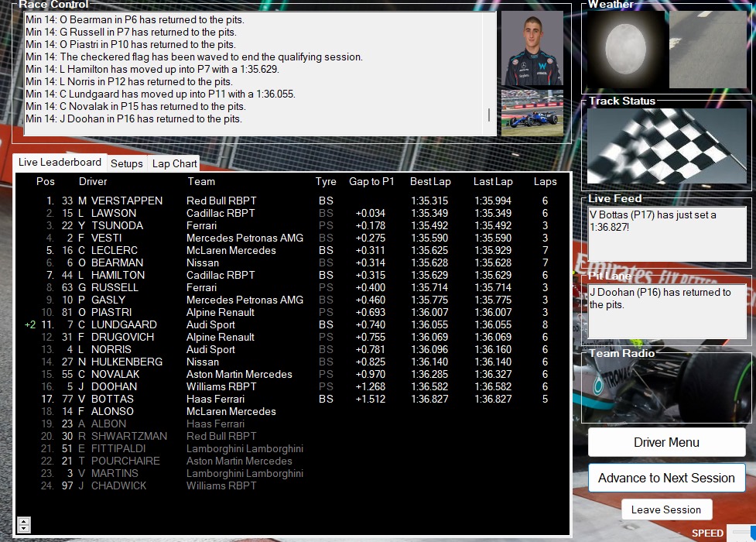756x542 pixels.
Task: Click log line about O Bearman returning to pits
Action: click(x=135, y=20)
